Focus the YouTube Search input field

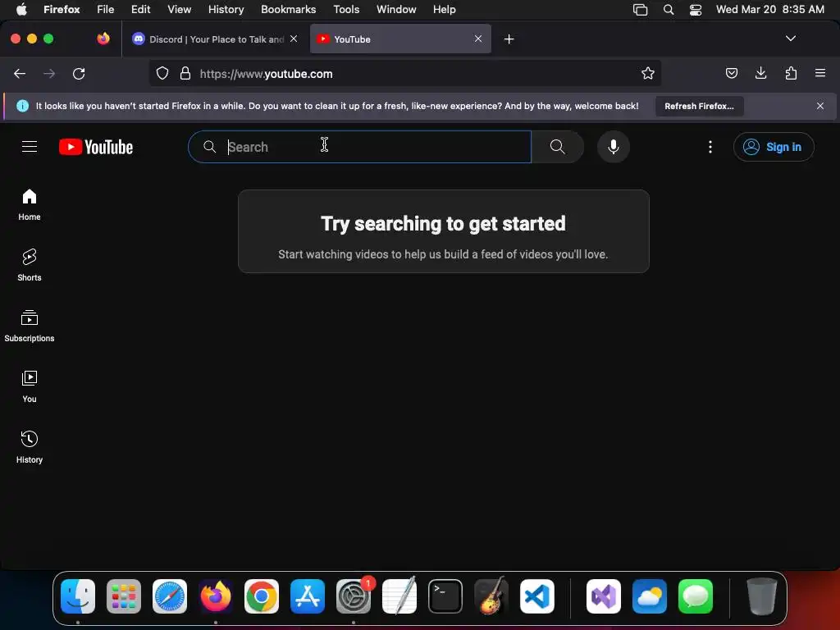tap(359, 147)
